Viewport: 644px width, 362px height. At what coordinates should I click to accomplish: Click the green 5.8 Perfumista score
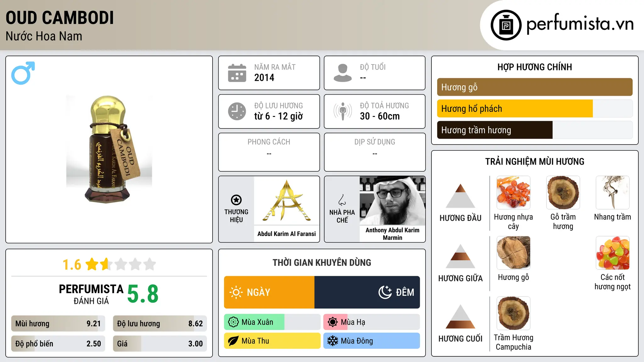pos(143,294)
